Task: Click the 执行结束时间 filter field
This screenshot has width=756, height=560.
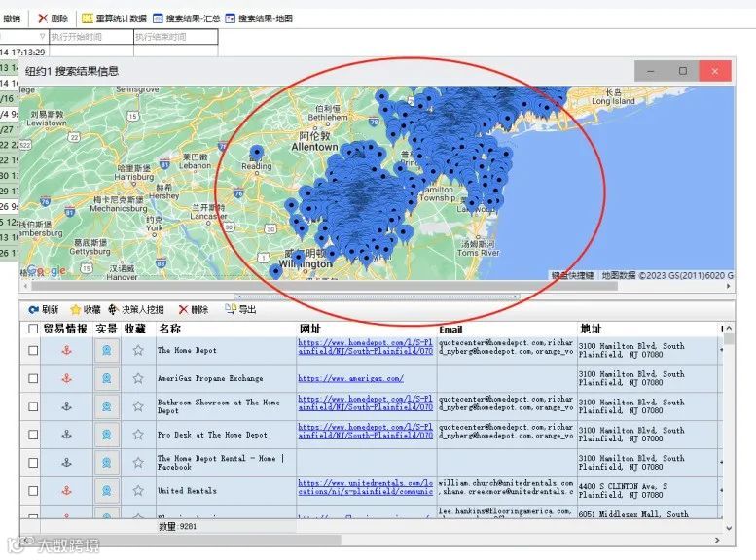Action: [175, 37]
